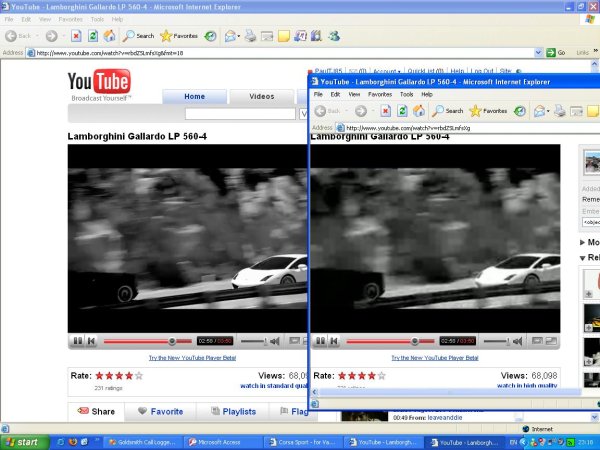Select the Home tab on YouTube

pos(194,96)
